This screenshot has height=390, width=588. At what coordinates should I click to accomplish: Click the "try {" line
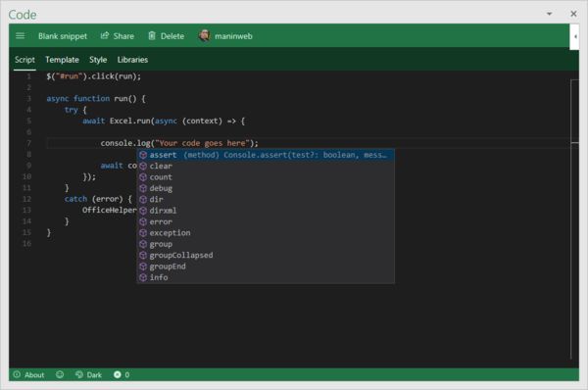click(x=75, y=110)
